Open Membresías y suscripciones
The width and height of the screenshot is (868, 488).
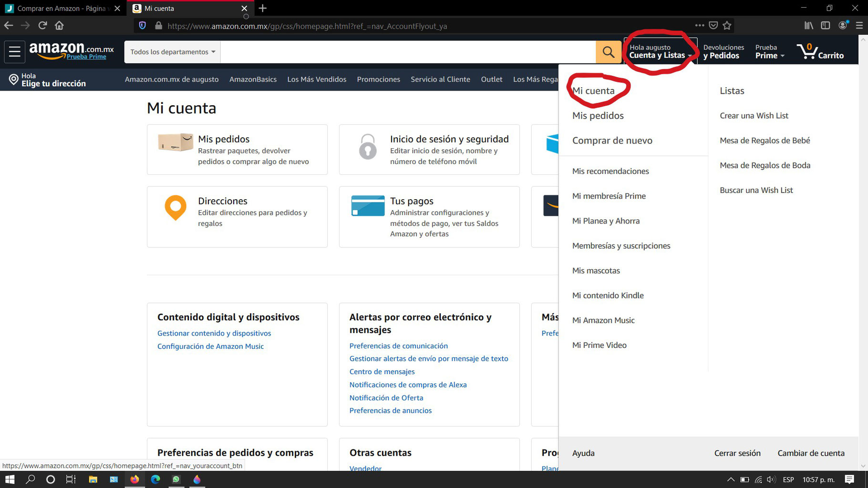[621, 245]
